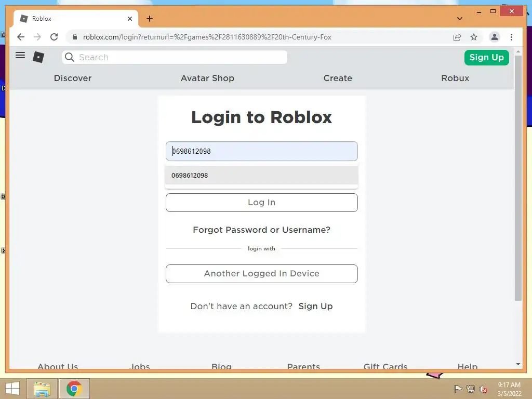Screen dimensions: 532x399
Task: Click the Sign Up link below login
Action: (x=315, y=306)
